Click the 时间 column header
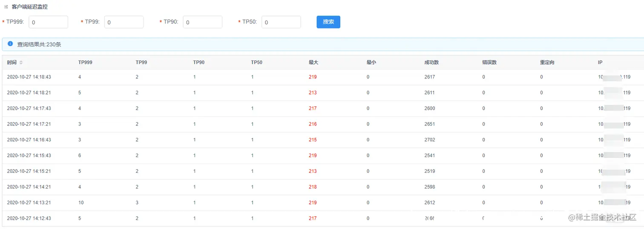The width and height of the screenshot is (644, 229). tap(12, 63)
